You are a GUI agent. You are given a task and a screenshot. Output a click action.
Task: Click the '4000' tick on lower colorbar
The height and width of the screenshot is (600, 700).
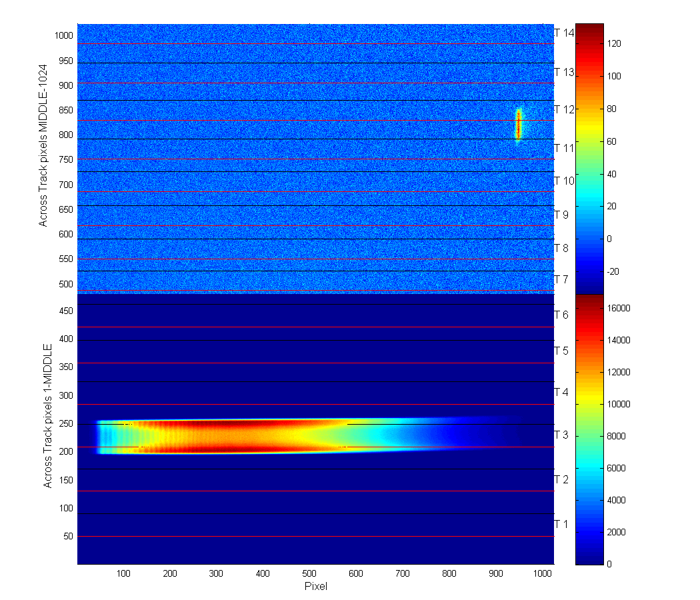pyautogui.click(x=617, y=500)
